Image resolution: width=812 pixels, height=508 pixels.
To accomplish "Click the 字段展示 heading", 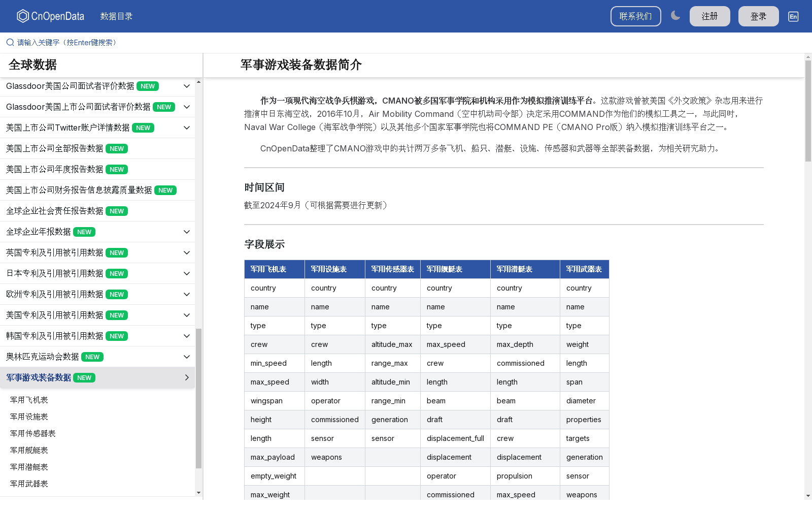I will click(264, 244).
